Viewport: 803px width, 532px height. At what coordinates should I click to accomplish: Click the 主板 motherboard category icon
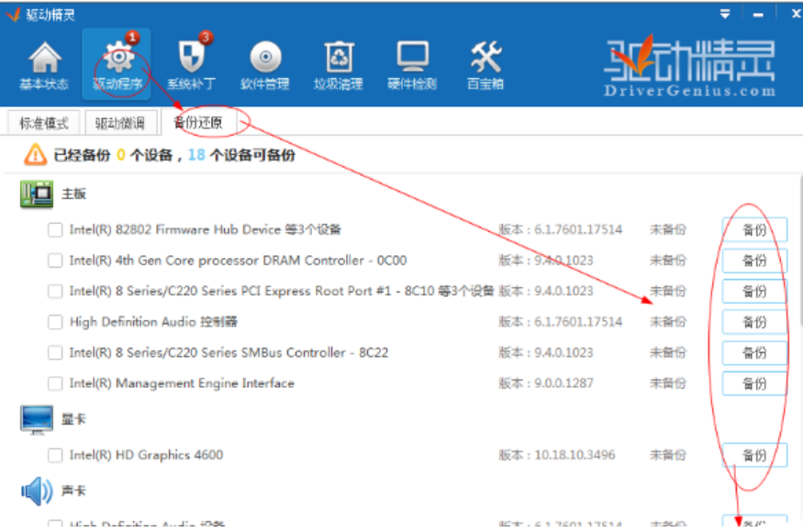[37, 194]
